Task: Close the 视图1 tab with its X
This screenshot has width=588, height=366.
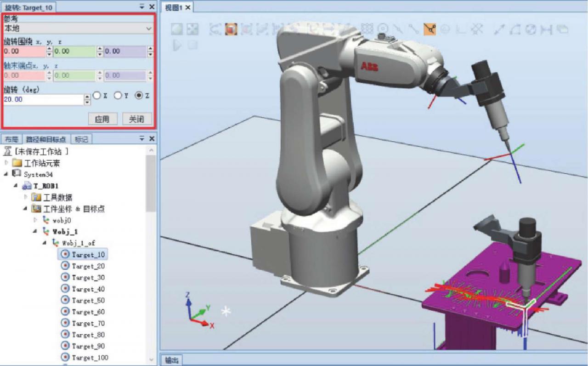Action: (188, 7)
